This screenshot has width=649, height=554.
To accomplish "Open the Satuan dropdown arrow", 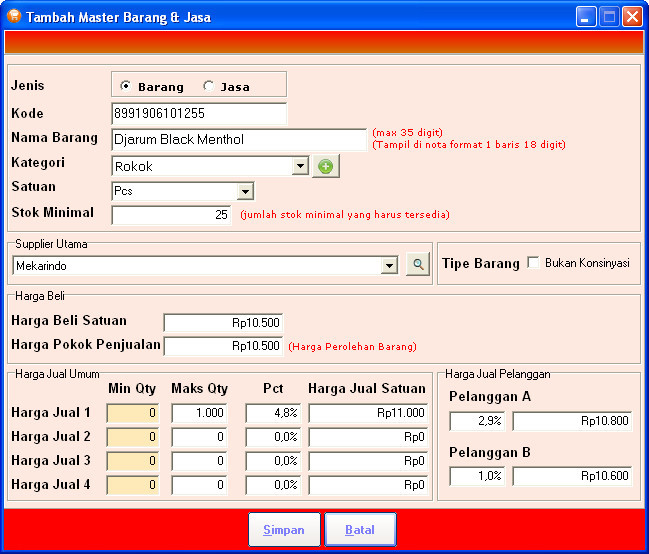I will pyautogui.click(x=245, y=191).
